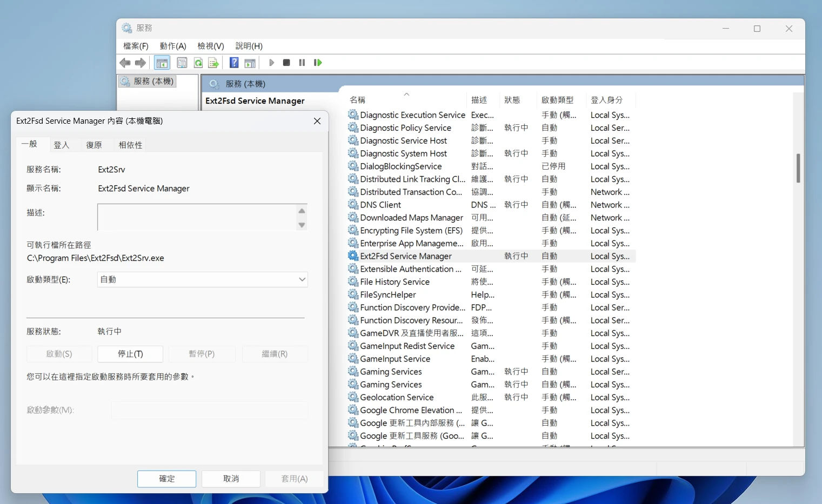The height and width of the screenshot is (504, 822).
Task: Open the 動作(A) menu
Action: 173,46
